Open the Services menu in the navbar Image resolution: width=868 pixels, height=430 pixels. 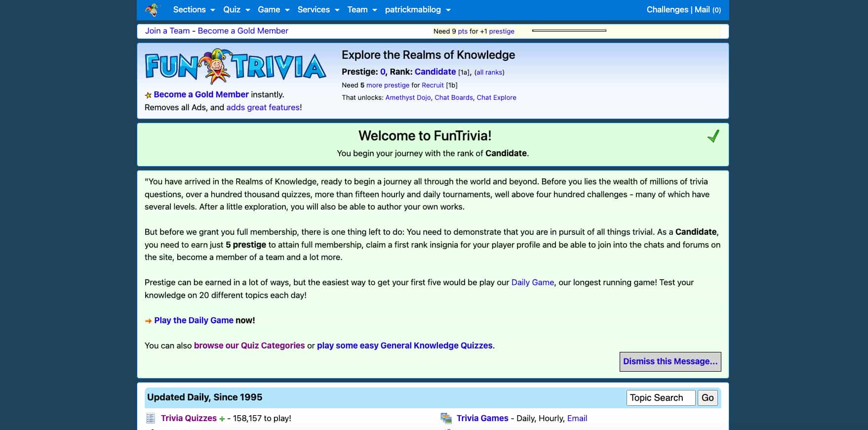coord(318,10)
